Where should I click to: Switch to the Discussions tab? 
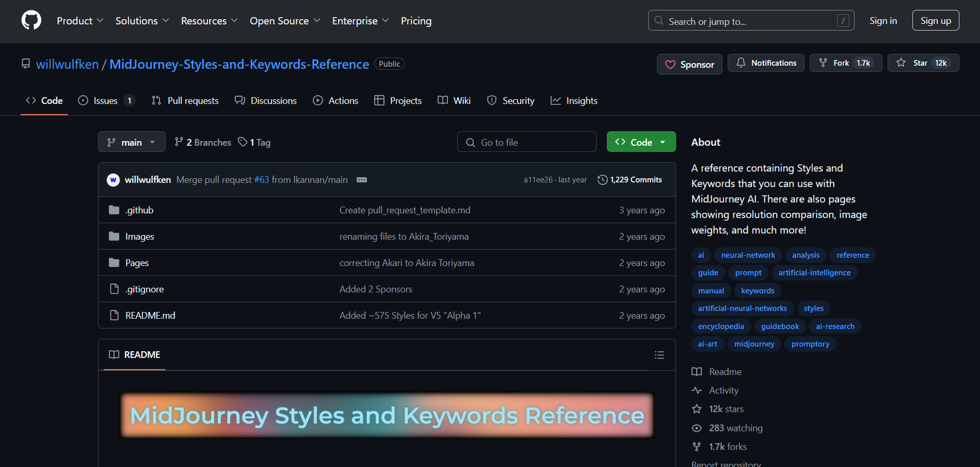[x=266, y=101]
